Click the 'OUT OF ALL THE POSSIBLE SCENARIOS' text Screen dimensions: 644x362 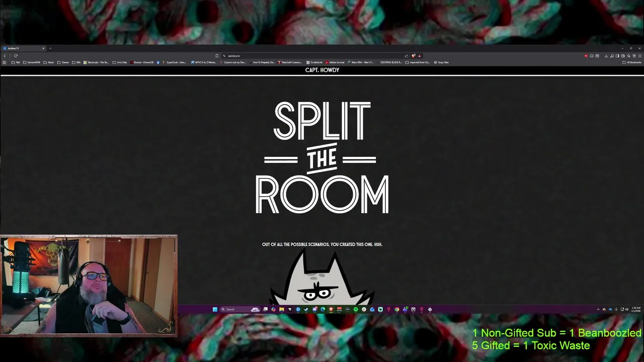322,244
